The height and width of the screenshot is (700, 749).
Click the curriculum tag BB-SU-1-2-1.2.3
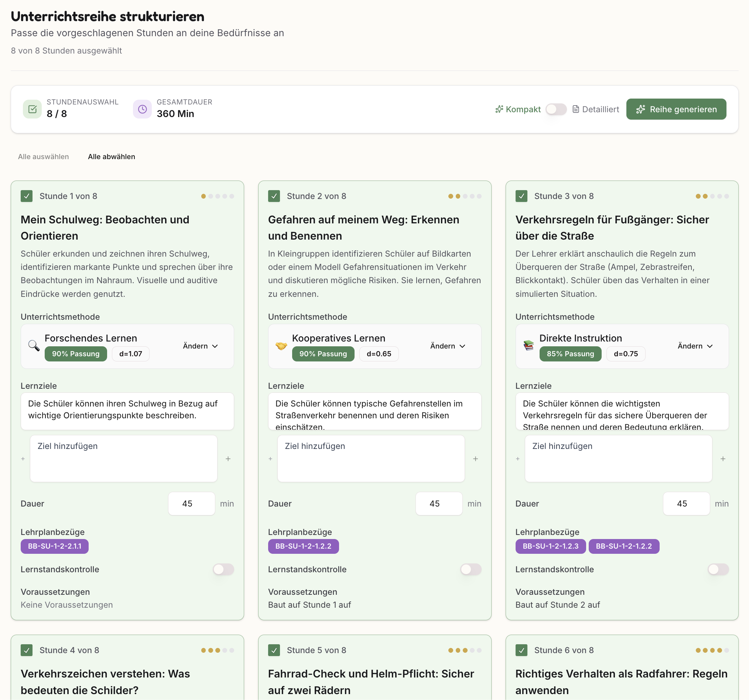click(x=550, y=546)
